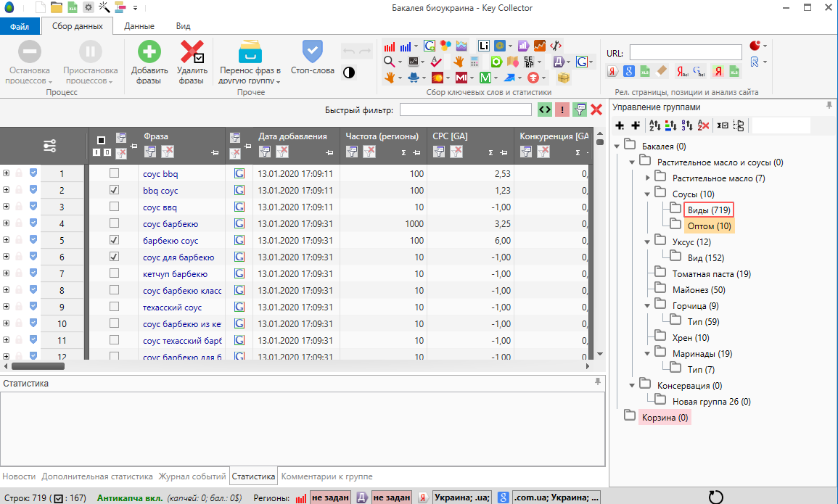Click the SERP icon in toolbar
Image resolution: width=838 pixels, height=504 pixels.
tap(529, 62)
